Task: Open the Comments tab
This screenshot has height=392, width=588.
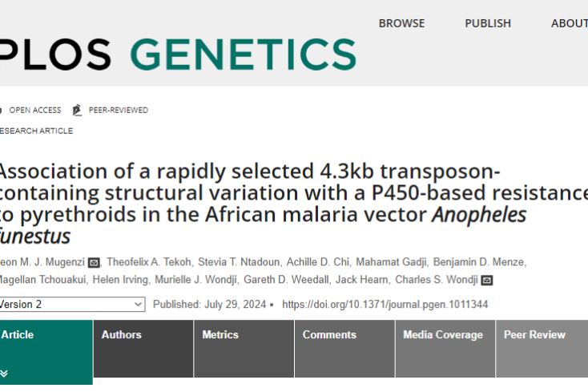Action: tap(329, 335)
